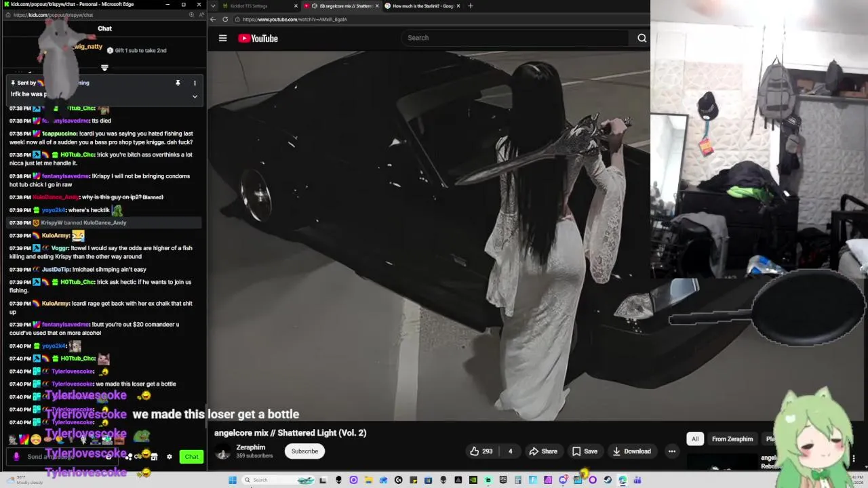The image size is (868, 488).
Task: Open the chat identity purple icon
Action: pyautogui.click(x=16, y=457)
